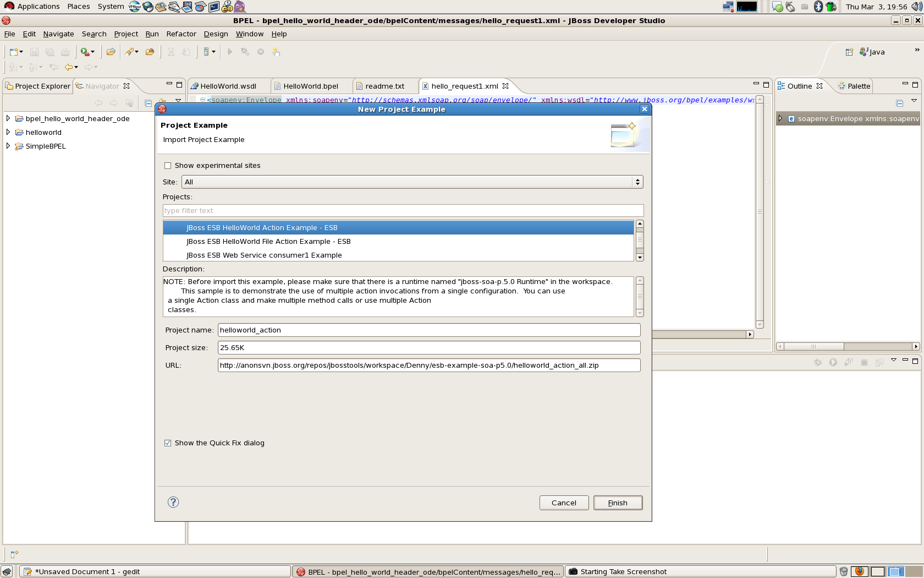Image resolution: width=924 pixels, height=578 pixels.
Task: Click the Open Perspective icon
Action: click(849, 52)
